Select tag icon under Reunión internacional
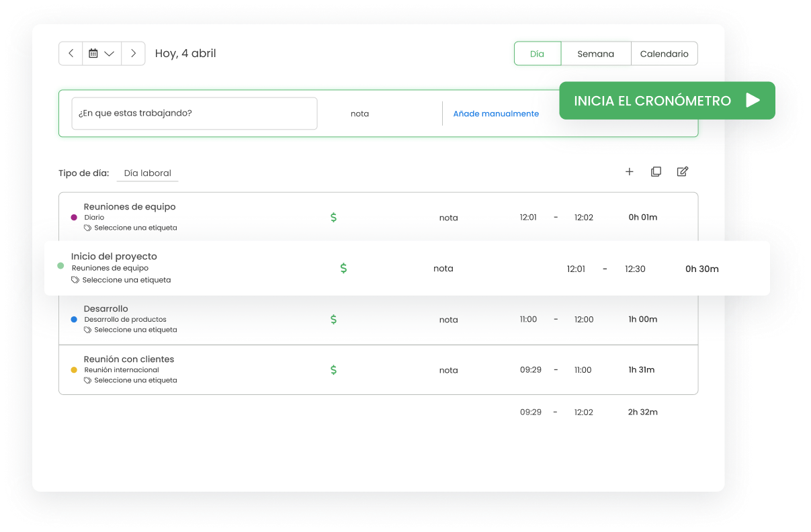 (x=87, y=381)
